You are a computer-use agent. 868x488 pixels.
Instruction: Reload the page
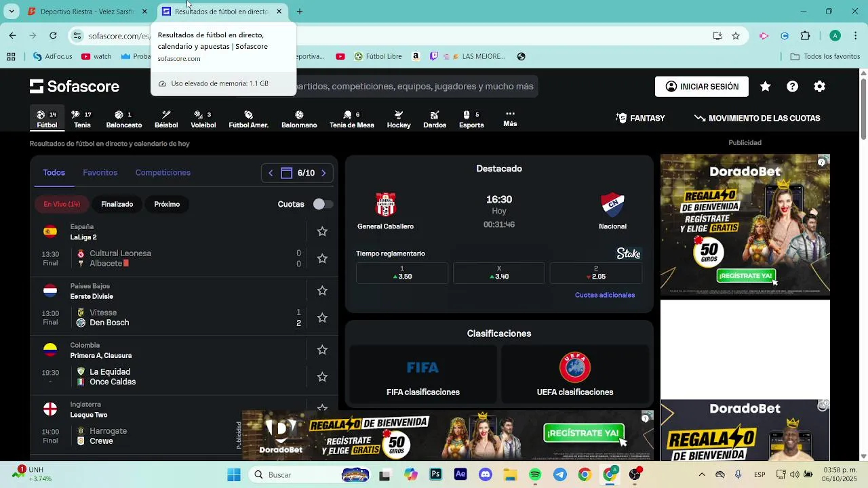(53, 35)
